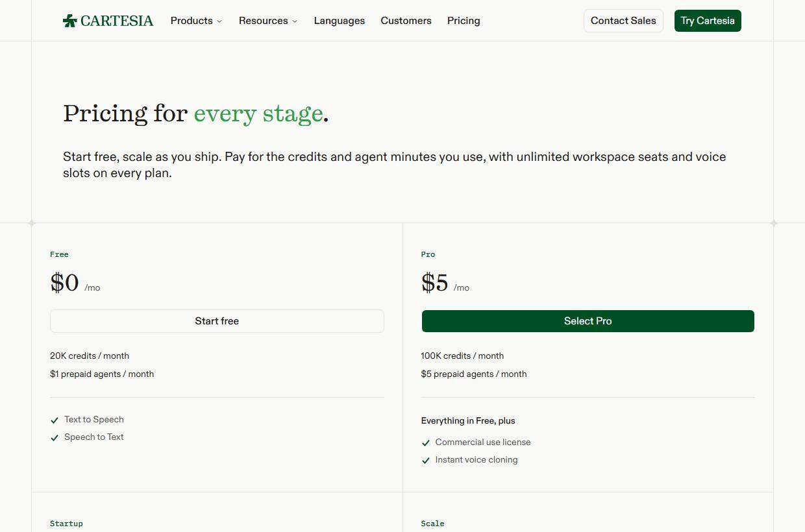This screenshot has height=532, width=805.
Task: Click the '20K credits / month' text
Action: click(90, 356)
